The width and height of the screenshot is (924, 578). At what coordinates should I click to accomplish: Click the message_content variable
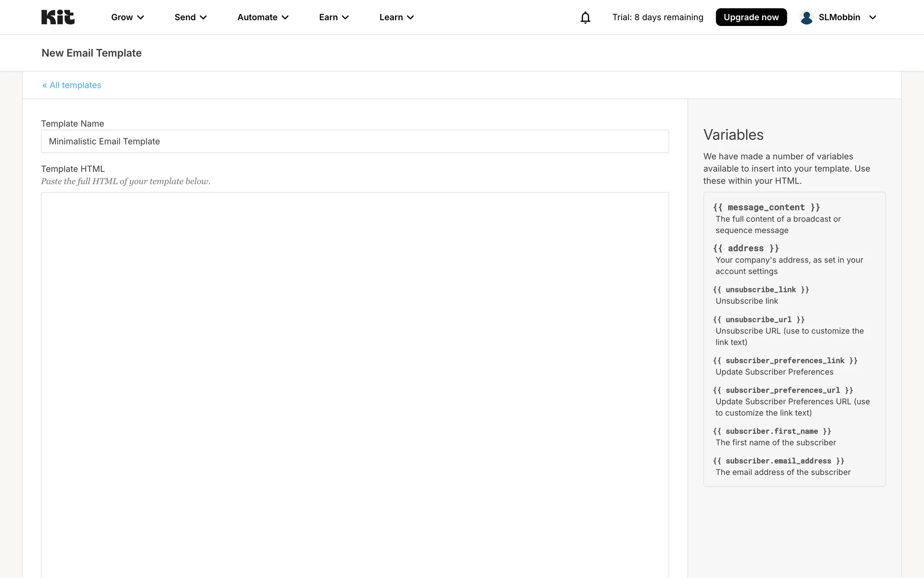tap(766, 208)
